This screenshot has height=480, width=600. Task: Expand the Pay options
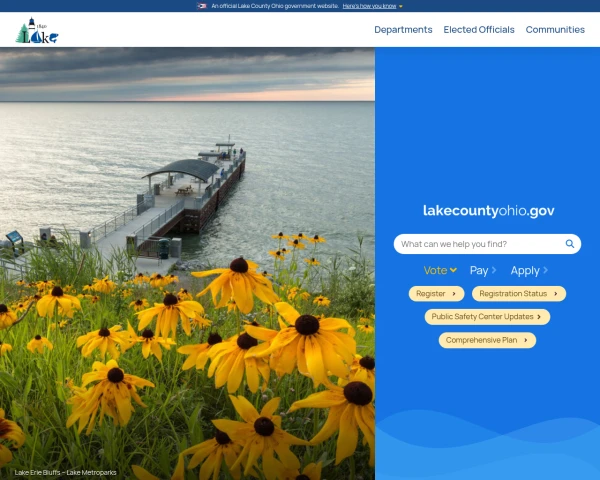pyautogui.click(x=483, y=271)
